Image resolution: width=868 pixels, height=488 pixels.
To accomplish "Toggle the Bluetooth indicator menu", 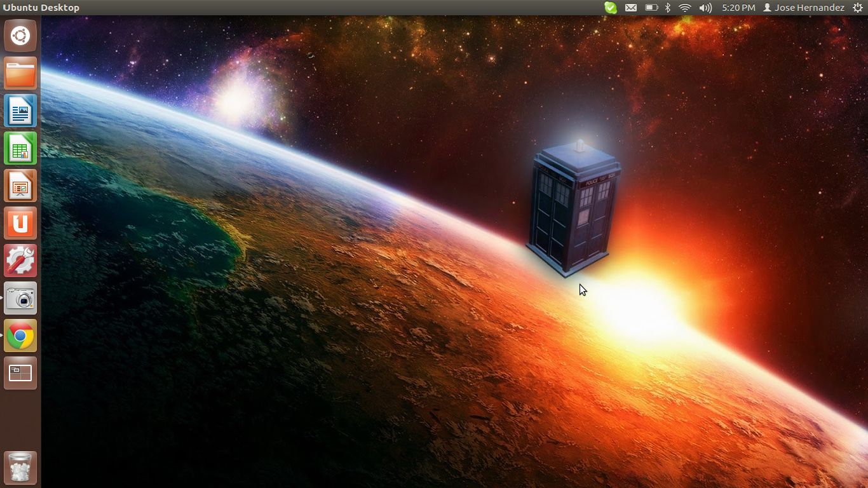I will [668, 8].
